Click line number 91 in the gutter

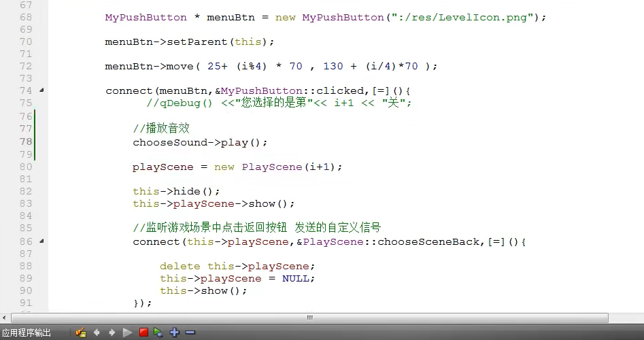(25, 303)
